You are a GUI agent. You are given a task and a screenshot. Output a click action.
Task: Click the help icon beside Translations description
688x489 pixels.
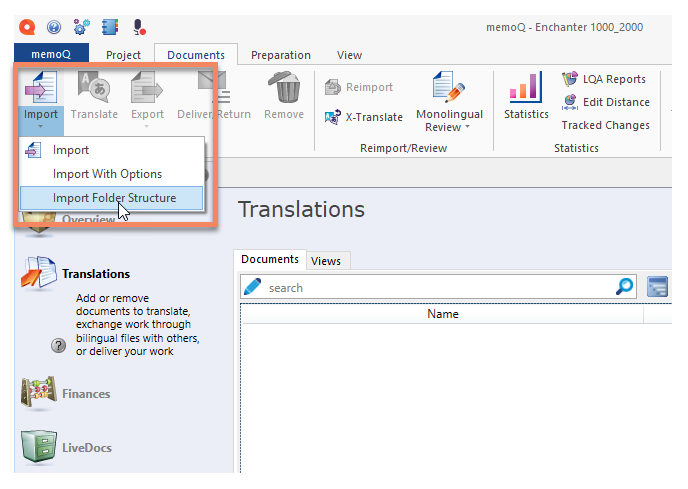click(58, 345)
